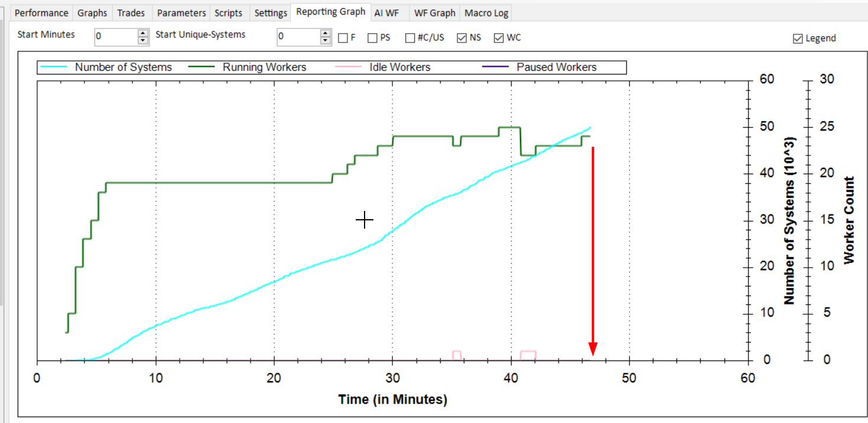Switch to the AI WF tab
Image resolution: width=868 pixels, height=423 pixels.
coord(386,13)
